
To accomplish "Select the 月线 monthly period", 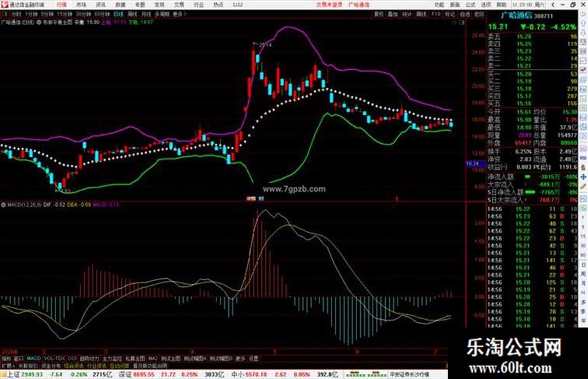I will 146,14.
